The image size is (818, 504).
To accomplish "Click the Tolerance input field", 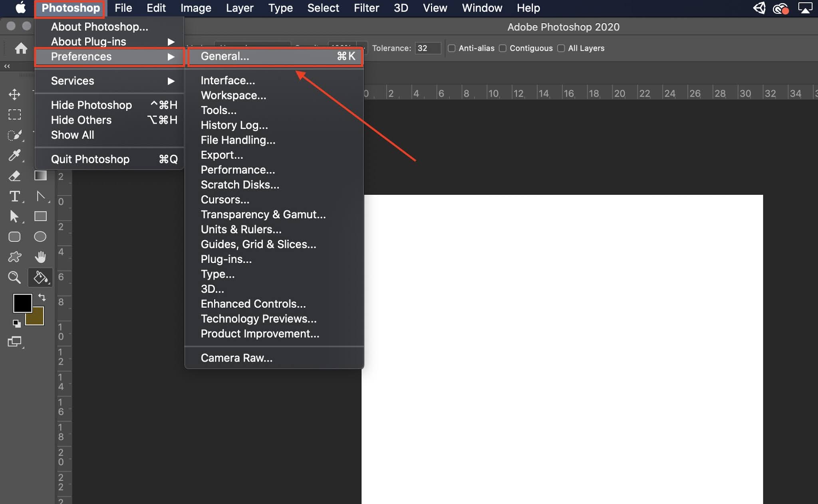I will coord(427,48).
